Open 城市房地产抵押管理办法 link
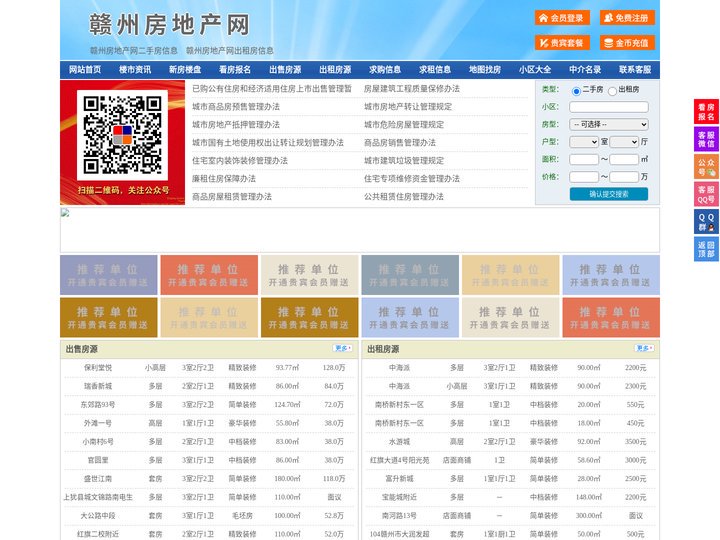This screenshot has width=720, height=540. coord(236,124)
